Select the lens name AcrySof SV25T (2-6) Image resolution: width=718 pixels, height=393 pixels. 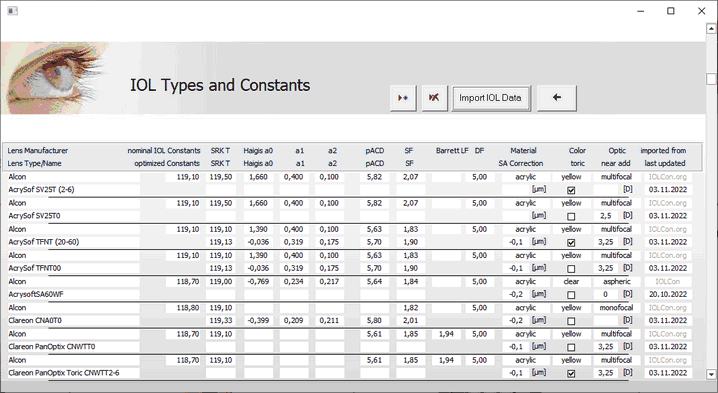(x=74, y=190)
